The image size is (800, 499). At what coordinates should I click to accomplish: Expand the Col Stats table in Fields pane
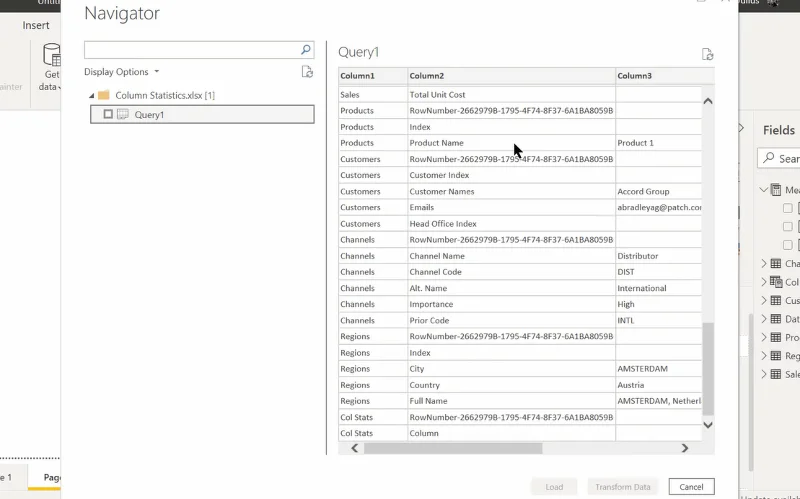pos(764,282)
